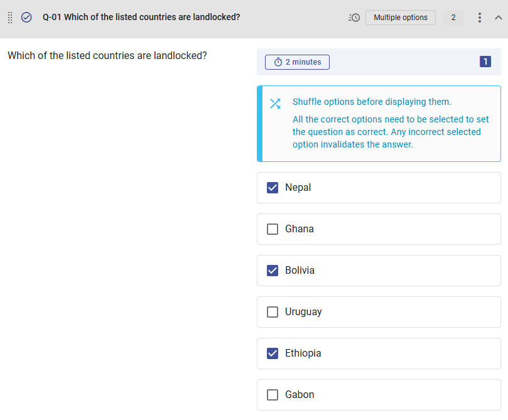Screen dimensions: 508x420
Task: Uncheck the Ethiopia option
Action: (272, 353)
